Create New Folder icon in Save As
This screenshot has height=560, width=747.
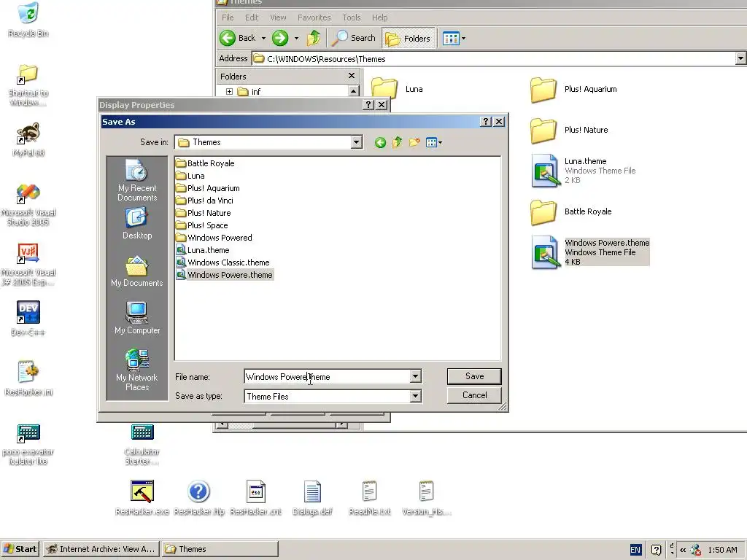(x=414, y=142)
